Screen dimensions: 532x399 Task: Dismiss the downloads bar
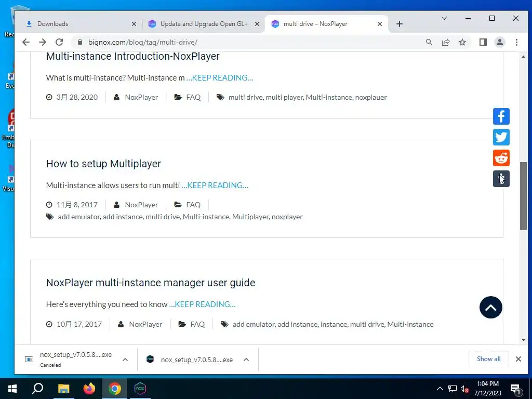518,359
